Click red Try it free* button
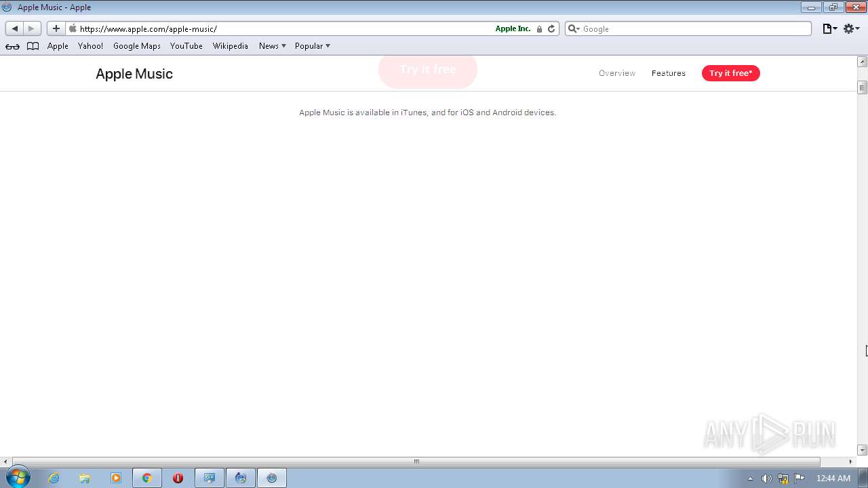868x488 pixels. (x=731, y=73)
